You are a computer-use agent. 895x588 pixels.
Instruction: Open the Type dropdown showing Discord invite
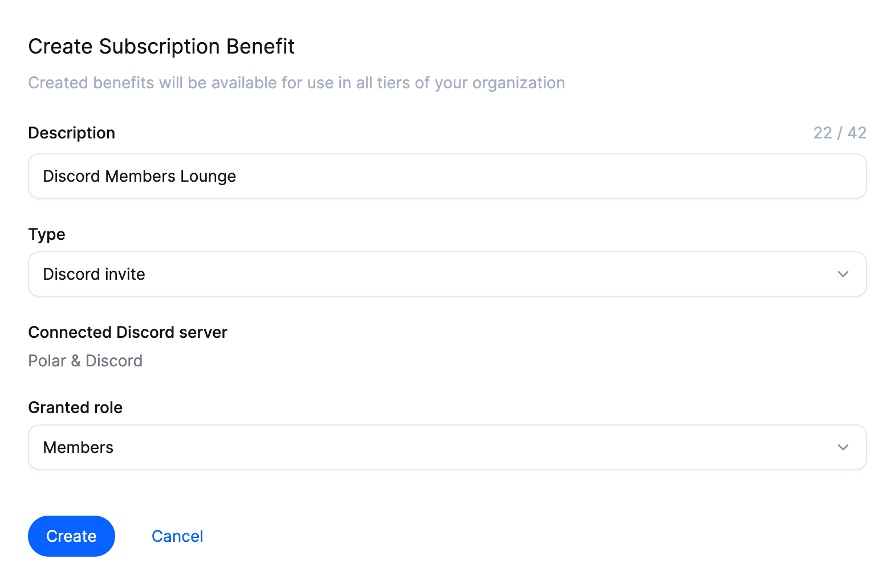[447, 274]
